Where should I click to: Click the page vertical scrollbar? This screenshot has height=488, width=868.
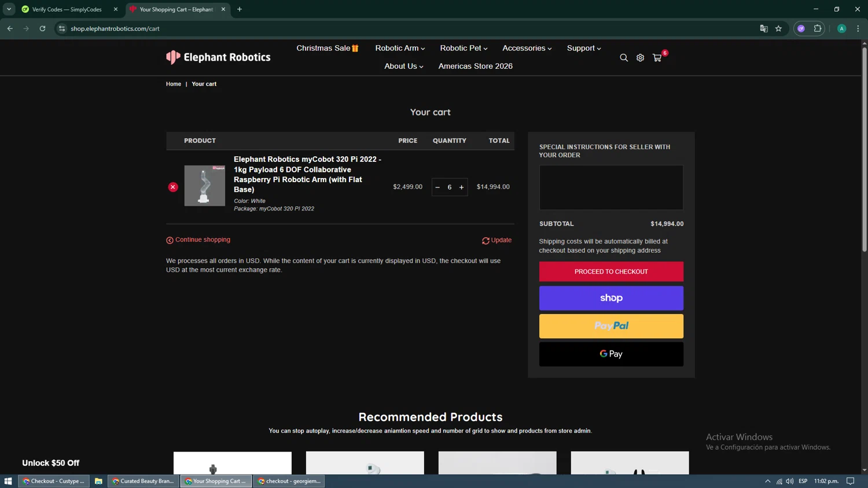tap(865, 150)
